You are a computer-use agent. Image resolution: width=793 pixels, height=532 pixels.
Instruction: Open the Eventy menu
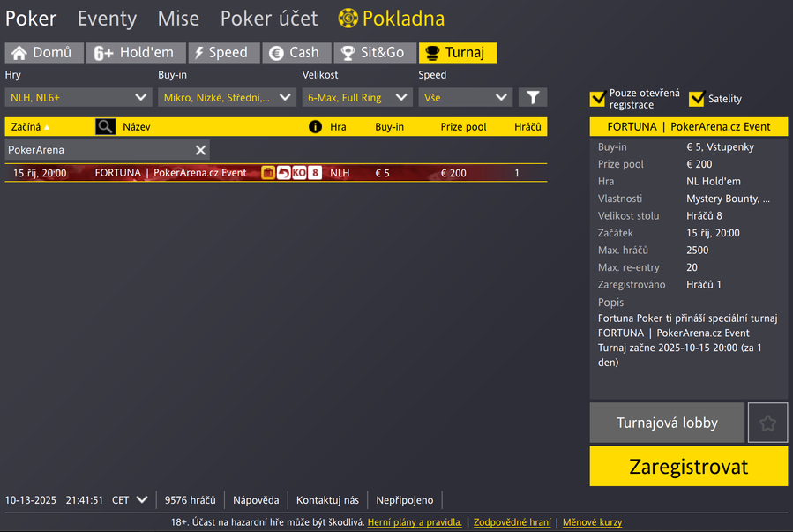click(x=107, y=19)
